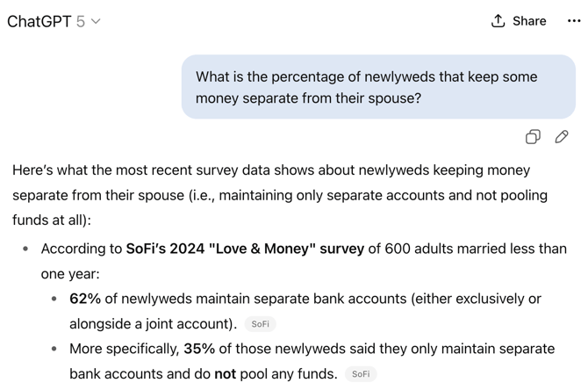The width and height of the screenshot is (588, 390).
Task: Copy the user message with the copy icon
Action: [533, 137]
